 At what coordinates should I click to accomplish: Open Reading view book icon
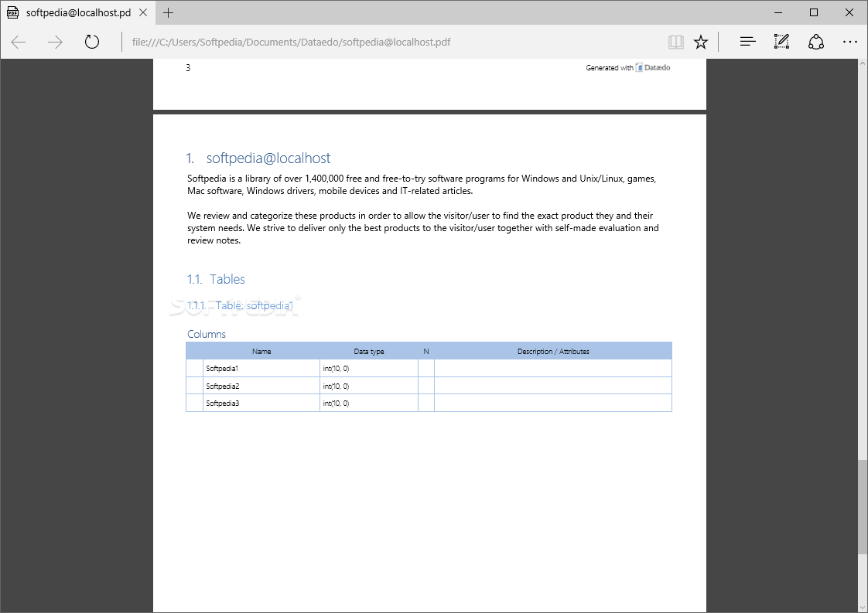coord(676,42)
